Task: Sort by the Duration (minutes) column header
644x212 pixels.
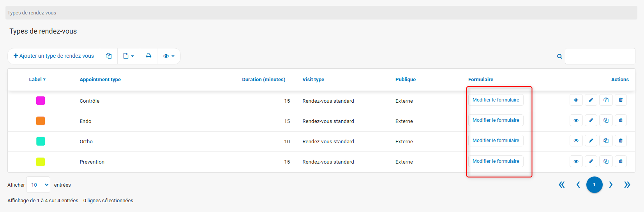Action: click(263, 80)
